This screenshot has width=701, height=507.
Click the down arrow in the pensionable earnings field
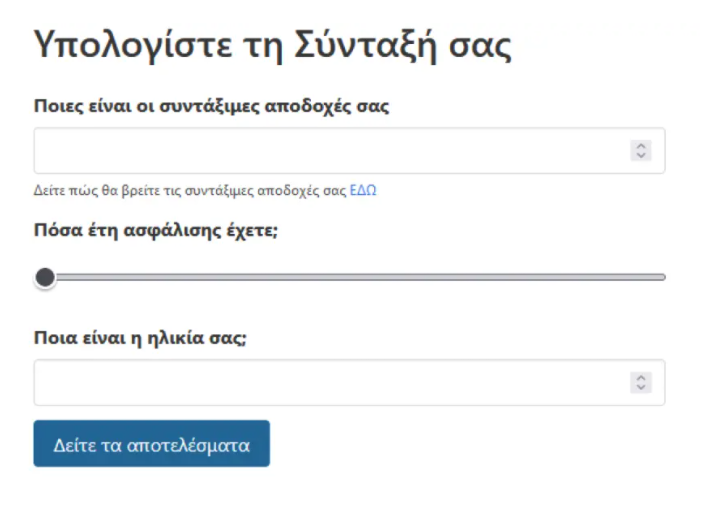point(642,155)
